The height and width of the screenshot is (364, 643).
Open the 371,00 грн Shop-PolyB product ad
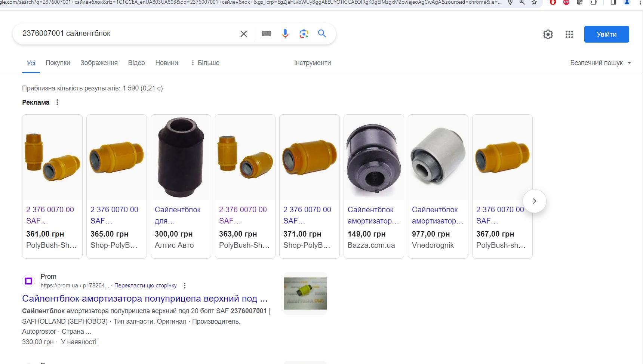310,186
